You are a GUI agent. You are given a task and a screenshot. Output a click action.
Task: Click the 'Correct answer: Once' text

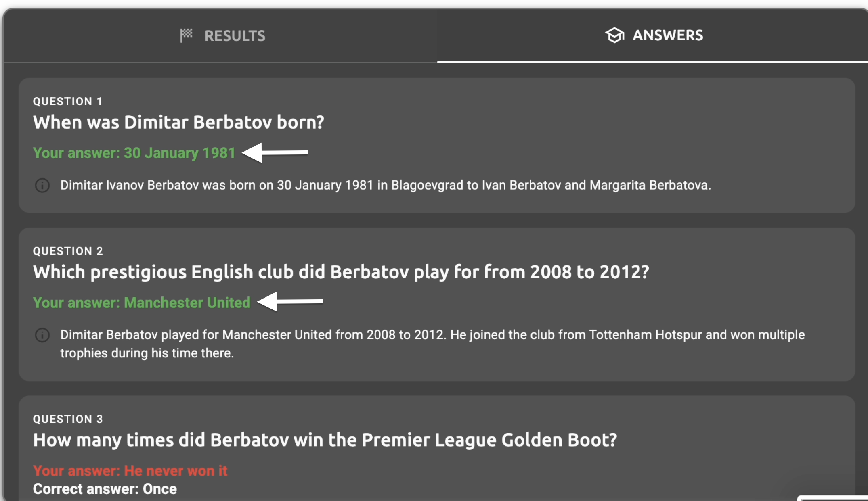click(105, 489)
